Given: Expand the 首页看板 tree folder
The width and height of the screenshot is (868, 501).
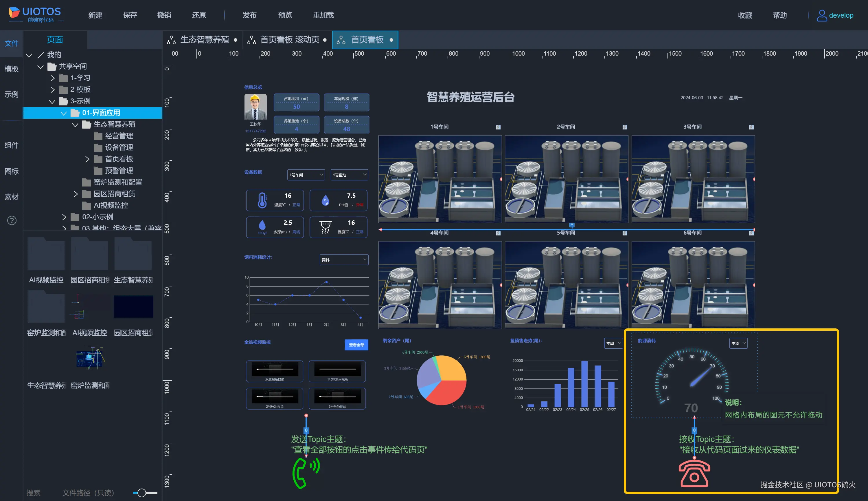Looking at the screenshot, I should pyautogui.click(x=87, y=159).
